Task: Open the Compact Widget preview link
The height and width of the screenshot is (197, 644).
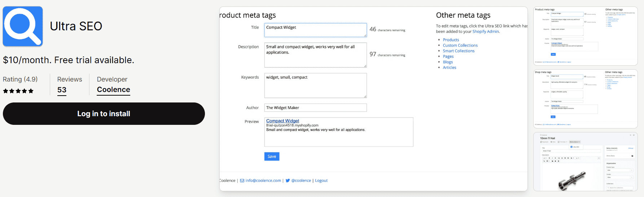Action: tap(282, 121)
